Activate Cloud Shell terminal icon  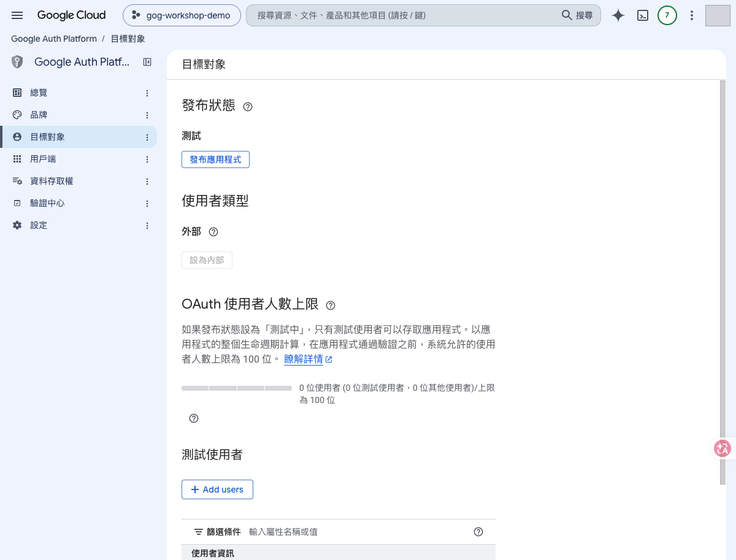[x=643, y=16]
